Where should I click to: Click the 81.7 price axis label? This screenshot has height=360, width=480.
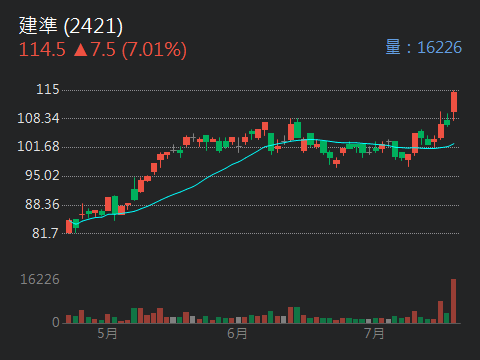pos(46,233)
